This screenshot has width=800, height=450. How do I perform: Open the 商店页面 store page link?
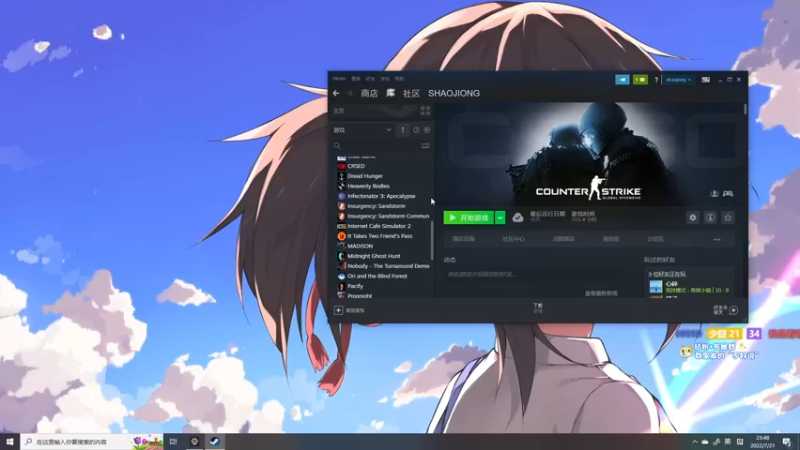464,239
